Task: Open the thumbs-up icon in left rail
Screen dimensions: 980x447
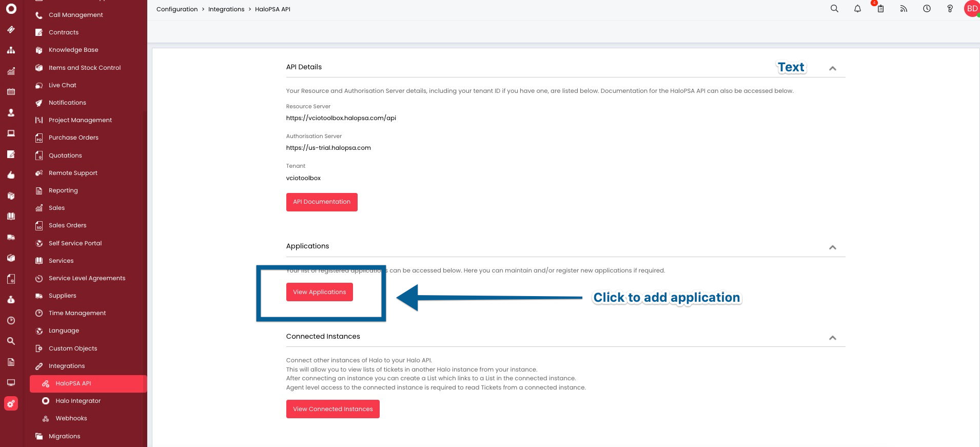Action: click(x=11, y=175)
